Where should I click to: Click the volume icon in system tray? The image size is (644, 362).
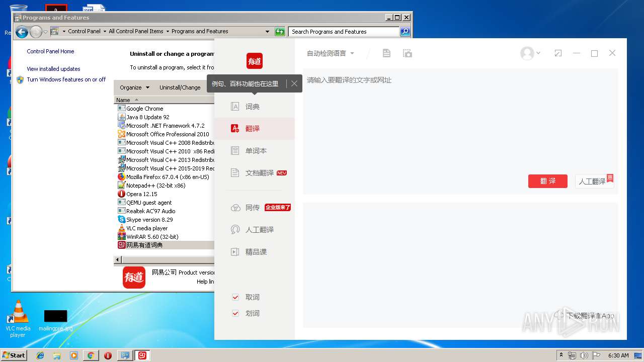584,355
